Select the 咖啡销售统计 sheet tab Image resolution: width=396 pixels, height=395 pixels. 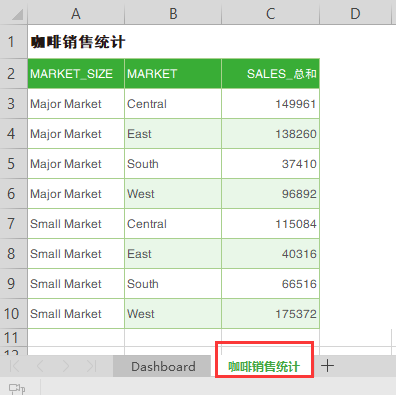[x=264, y=366]
